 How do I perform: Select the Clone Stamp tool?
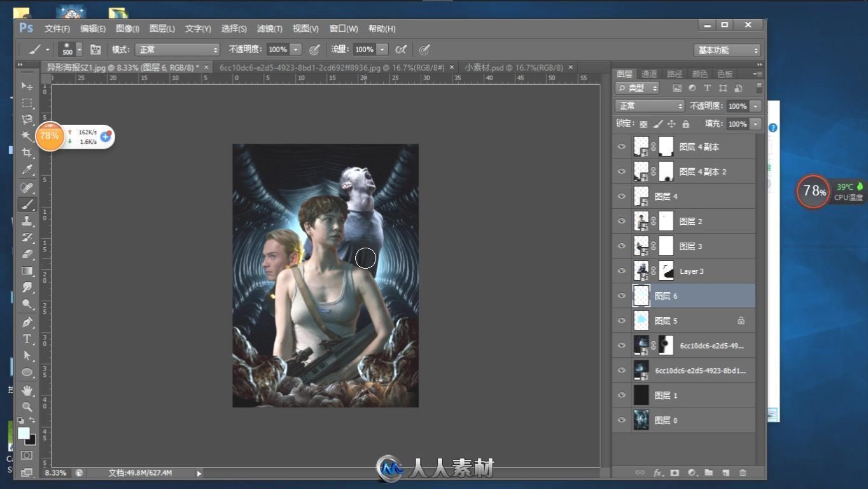point(27,221)
